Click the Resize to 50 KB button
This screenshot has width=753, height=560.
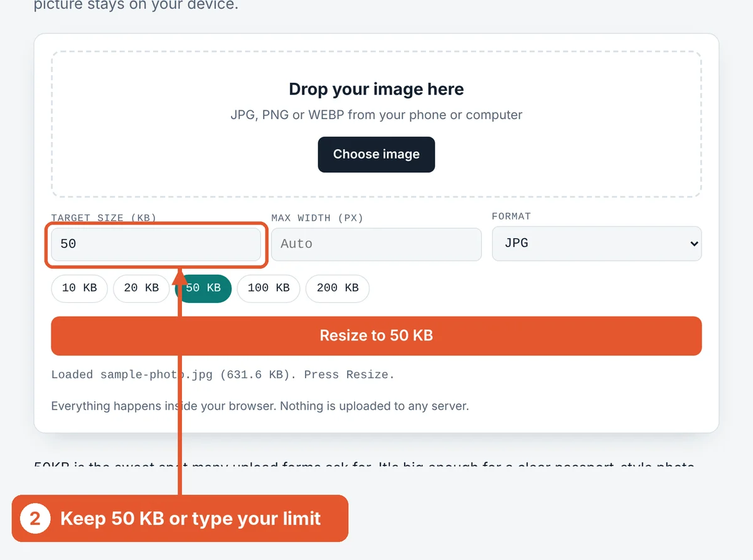[x=376, y=335]
